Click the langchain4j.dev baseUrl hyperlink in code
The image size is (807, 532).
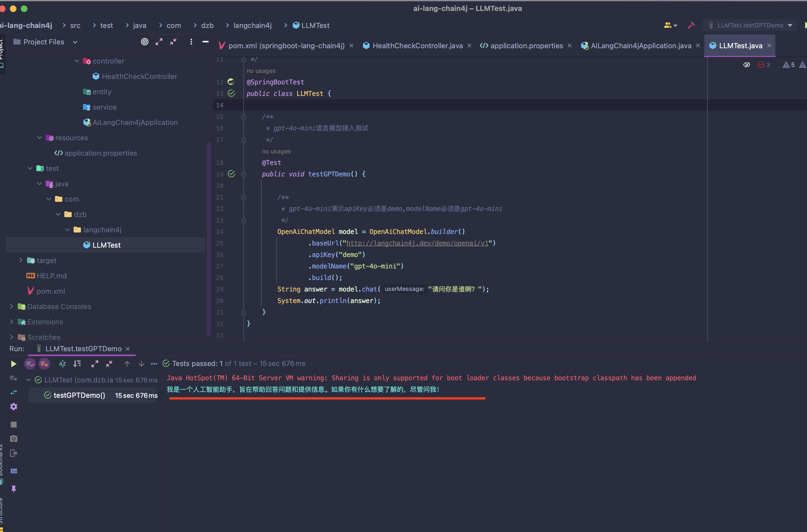[417, 243]
